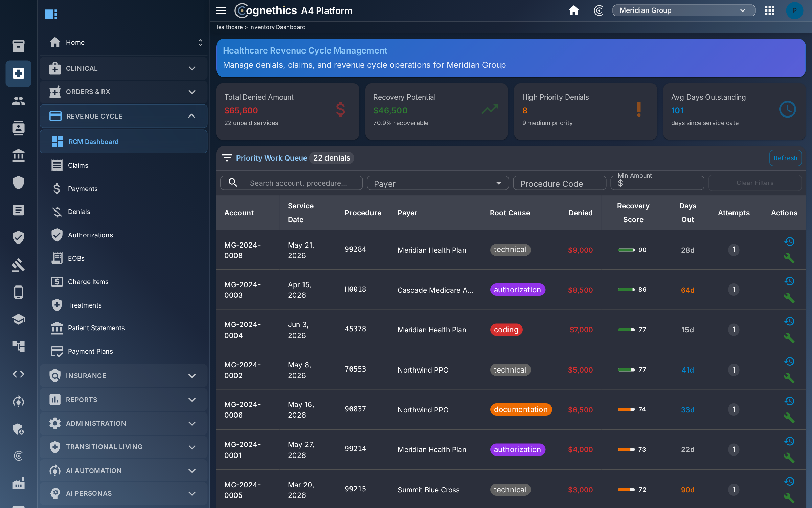This screenshot has width=812, height=508.
Task: Expand the AI AUTOMATION section
Action: point(123,471)
